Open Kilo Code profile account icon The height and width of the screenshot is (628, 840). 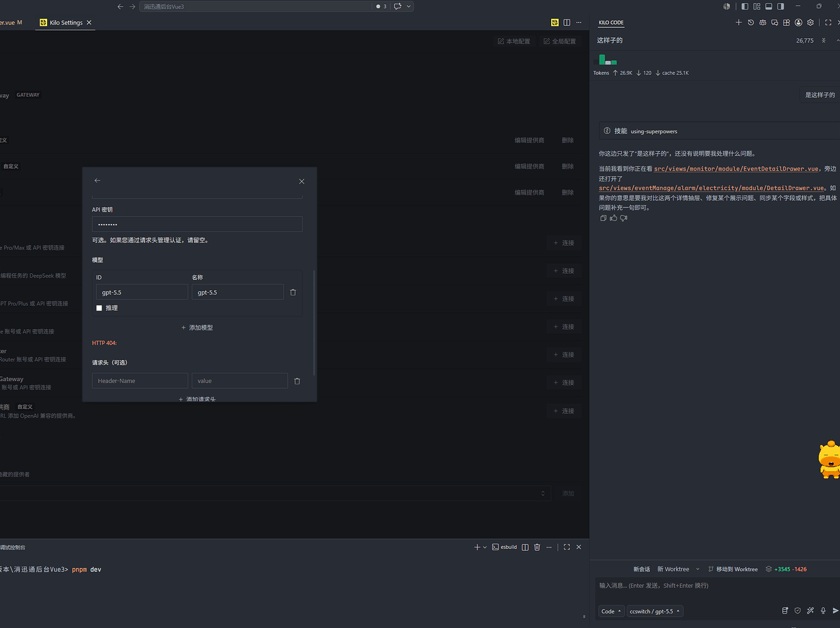(799, 23)
